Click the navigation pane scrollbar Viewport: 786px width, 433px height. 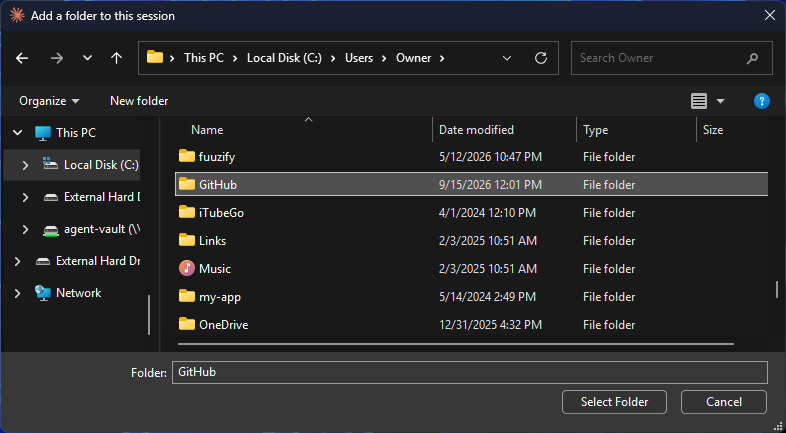[149, 315]
